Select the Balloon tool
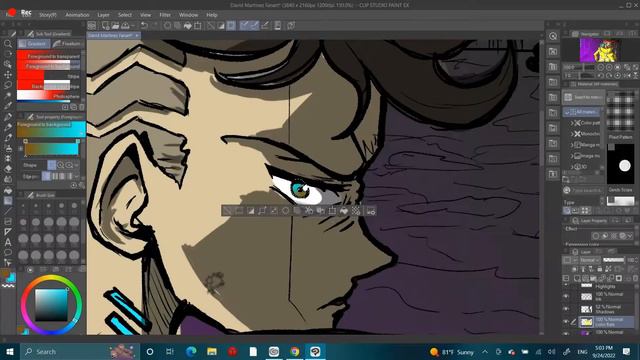 click(x=8, y=252)
